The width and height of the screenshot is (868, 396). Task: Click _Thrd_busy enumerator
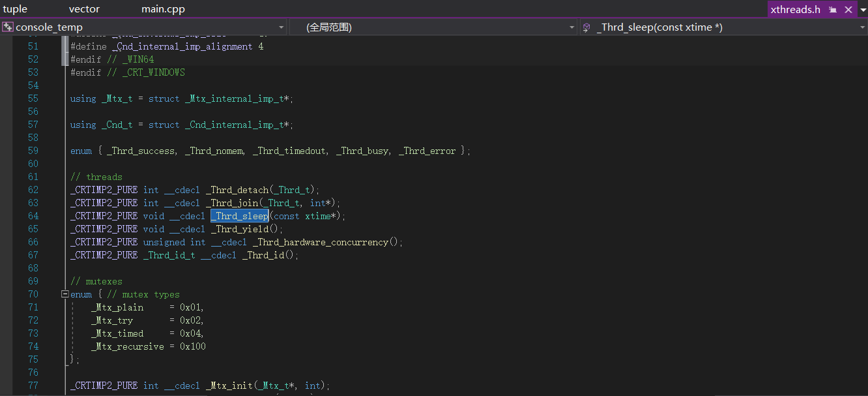(x=362, y=151)
